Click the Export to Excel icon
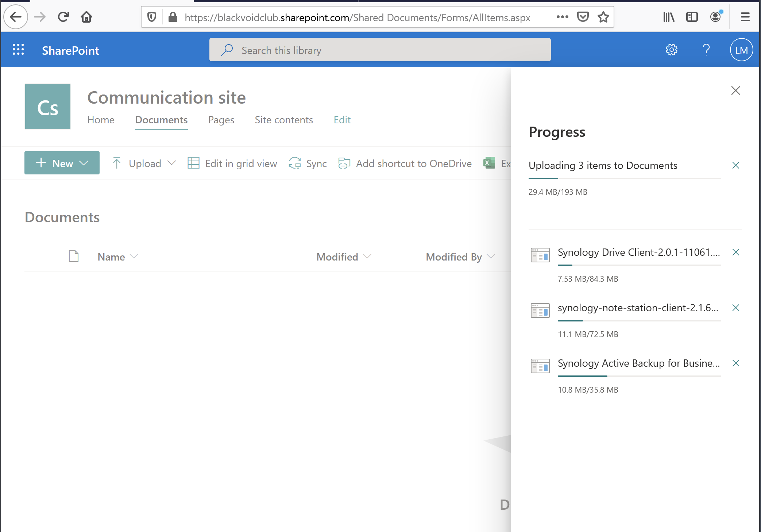The width and height of the screenshot is (761, 532). (489, 163)
